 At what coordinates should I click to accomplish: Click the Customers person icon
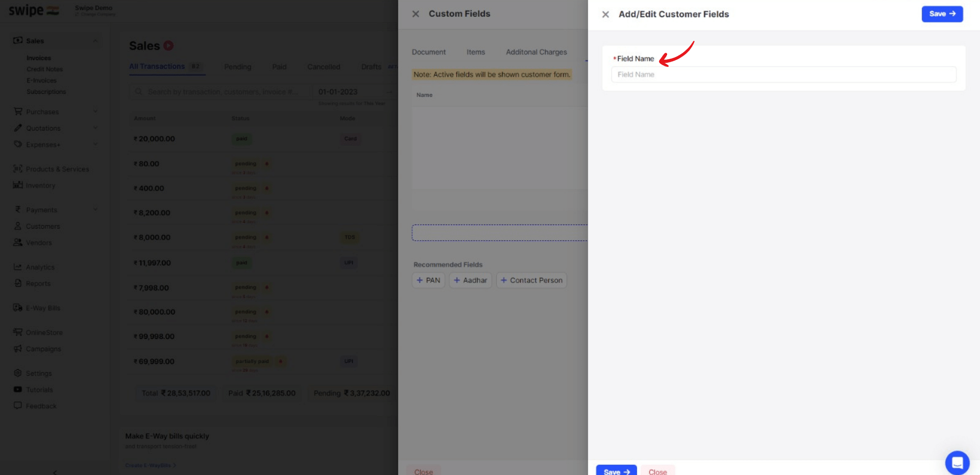[x=18, y=226]
